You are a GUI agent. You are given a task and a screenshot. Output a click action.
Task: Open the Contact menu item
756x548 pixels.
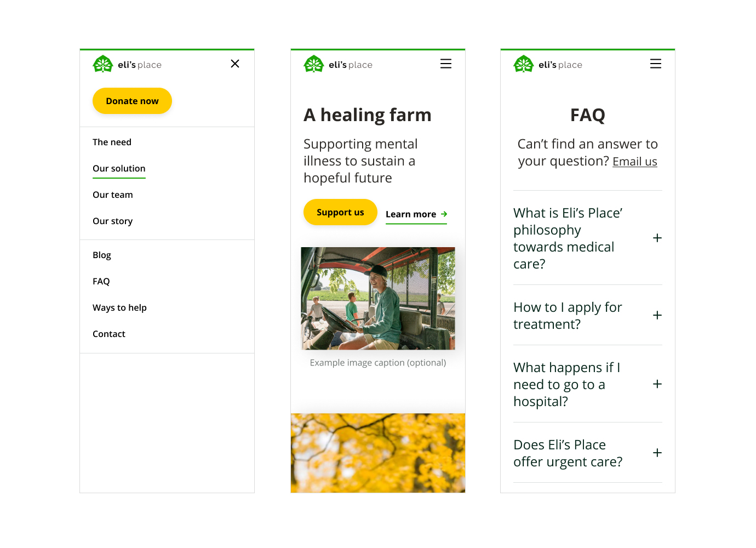point(109,334)
